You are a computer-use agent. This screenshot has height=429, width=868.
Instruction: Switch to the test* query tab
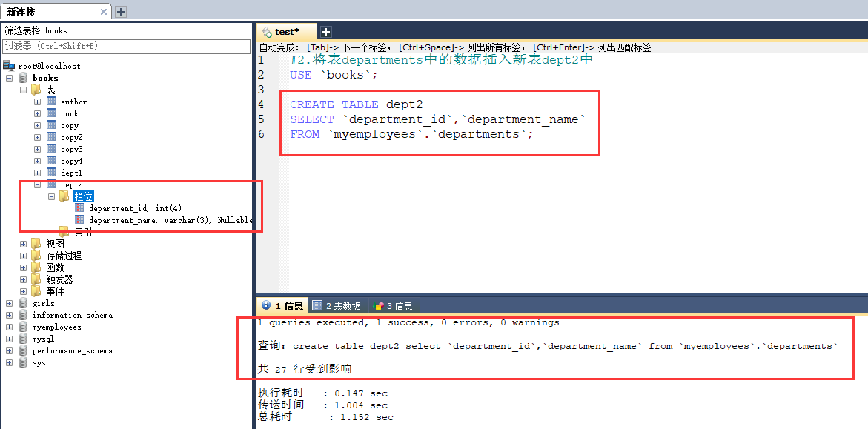(287, 32)
